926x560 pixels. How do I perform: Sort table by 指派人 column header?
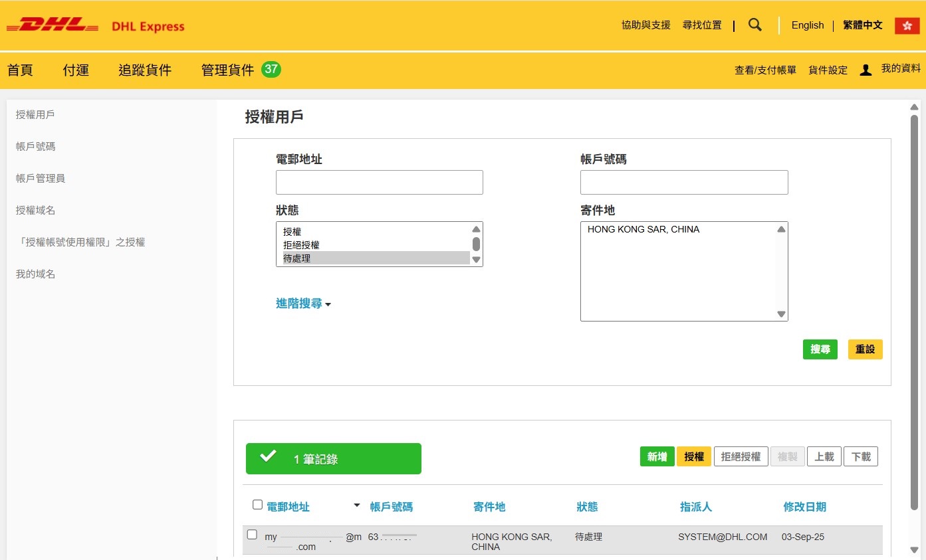click(696, 507)
